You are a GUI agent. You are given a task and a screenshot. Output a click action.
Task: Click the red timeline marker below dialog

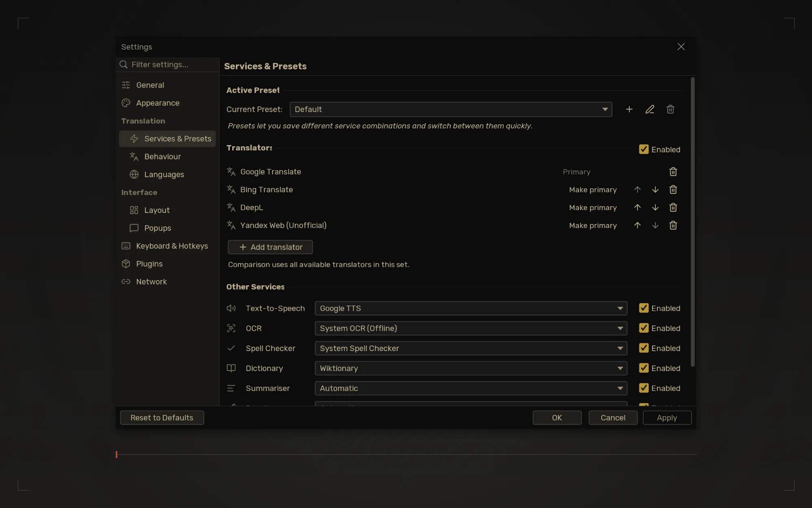coord(117,454)
